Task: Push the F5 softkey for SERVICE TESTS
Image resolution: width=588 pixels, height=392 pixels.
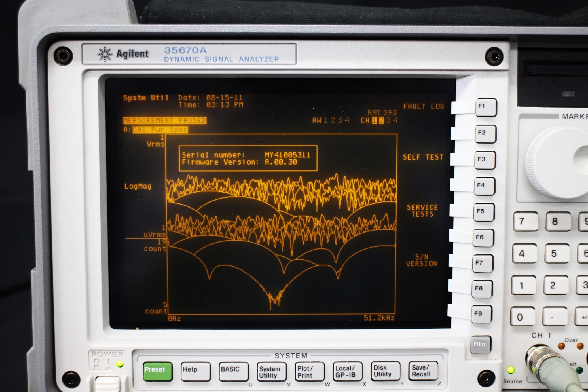Action: tap(484, 212)
